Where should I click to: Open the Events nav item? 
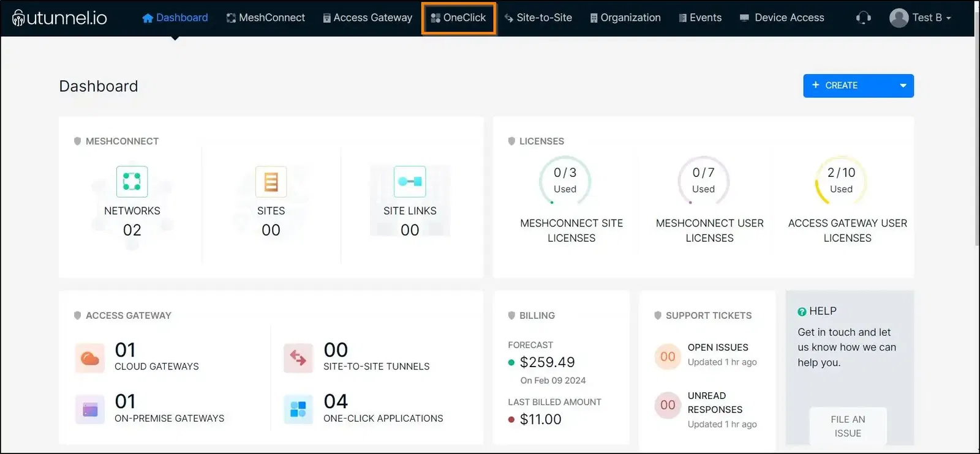click(x=700, y=18)
